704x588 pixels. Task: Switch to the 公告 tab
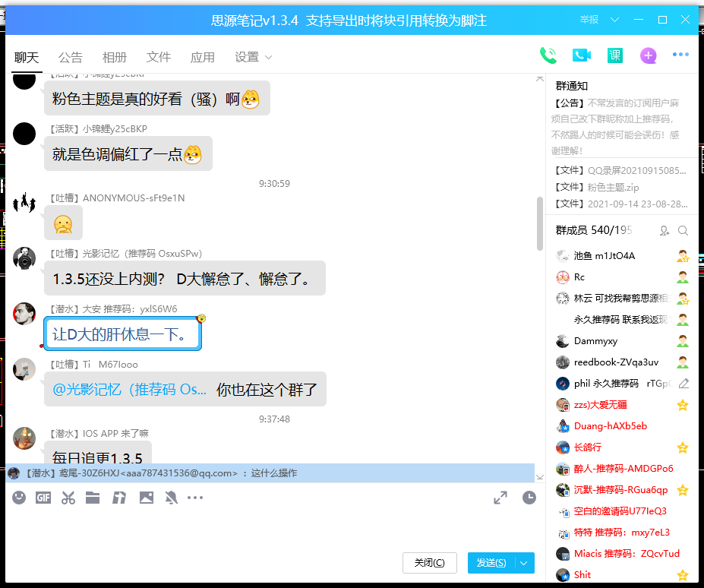tap(71, 58)
